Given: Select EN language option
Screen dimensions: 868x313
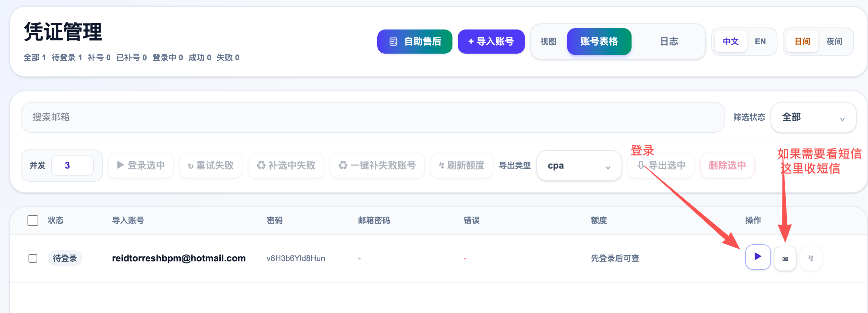Looking at the screenshot, I should pos(760,42).
